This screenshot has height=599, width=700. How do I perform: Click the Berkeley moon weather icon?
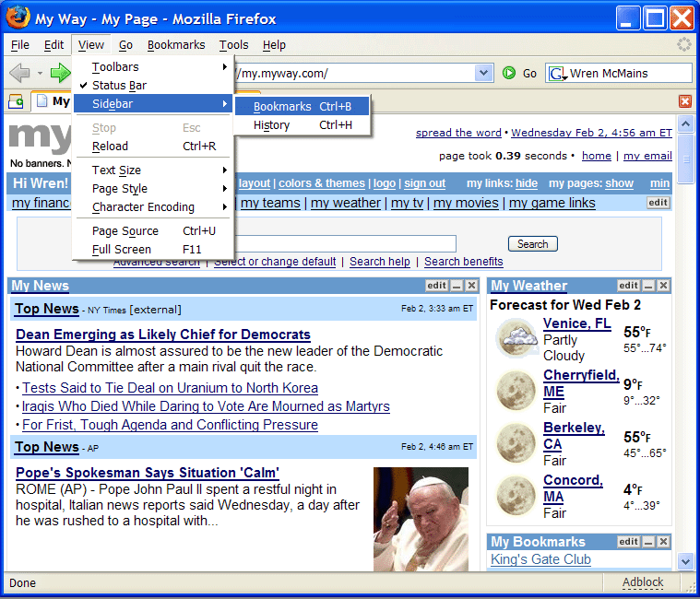(x=516, y=443)
